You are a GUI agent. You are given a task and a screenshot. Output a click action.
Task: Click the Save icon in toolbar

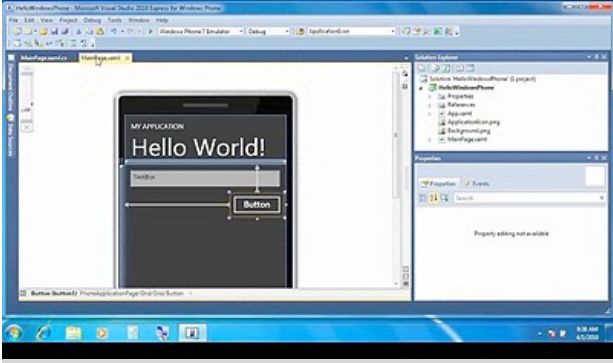click(x=54, y=31)
